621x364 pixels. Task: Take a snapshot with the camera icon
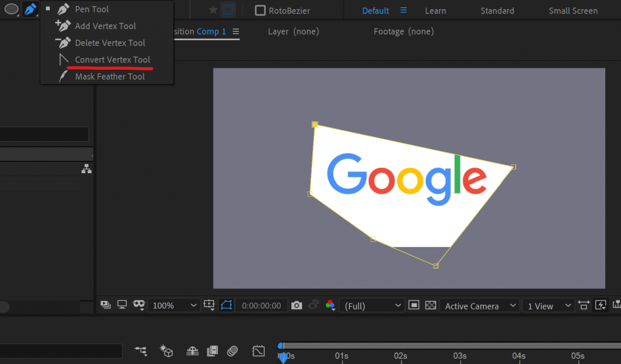(x=296, y=305)
